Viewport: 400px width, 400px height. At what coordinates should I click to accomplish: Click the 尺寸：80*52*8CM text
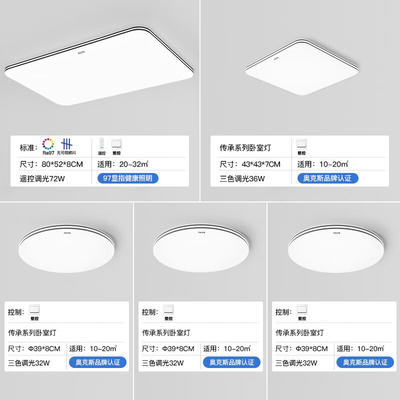click(51, 164)
